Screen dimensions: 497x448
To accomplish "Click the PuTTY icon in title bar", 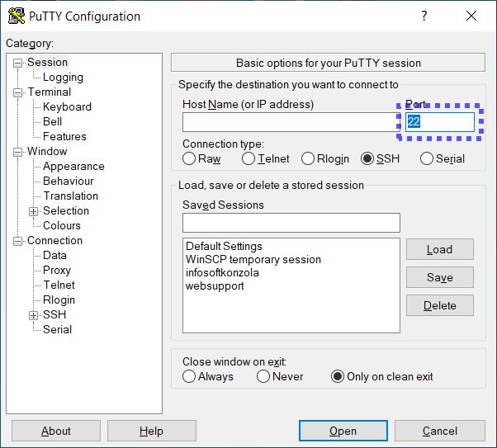I will [17, 16].
